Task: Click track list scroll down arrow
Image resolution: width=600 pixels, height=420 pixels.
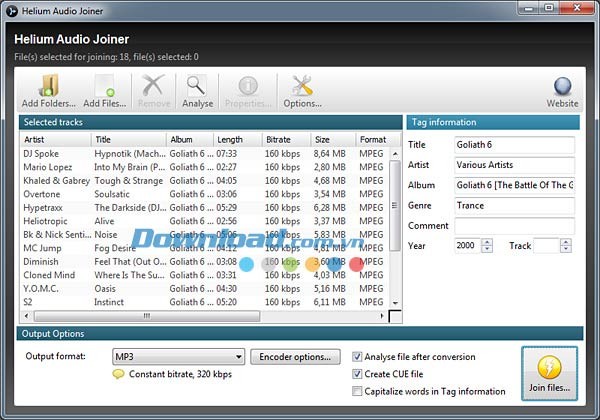Action: (x=395, y=303)
